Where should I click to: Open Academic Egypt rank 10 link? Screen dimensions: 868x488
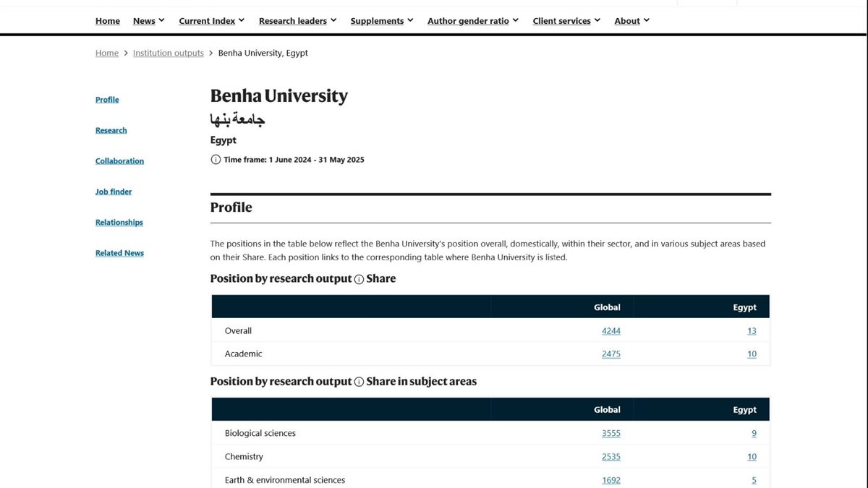click(x=752, y=354)
